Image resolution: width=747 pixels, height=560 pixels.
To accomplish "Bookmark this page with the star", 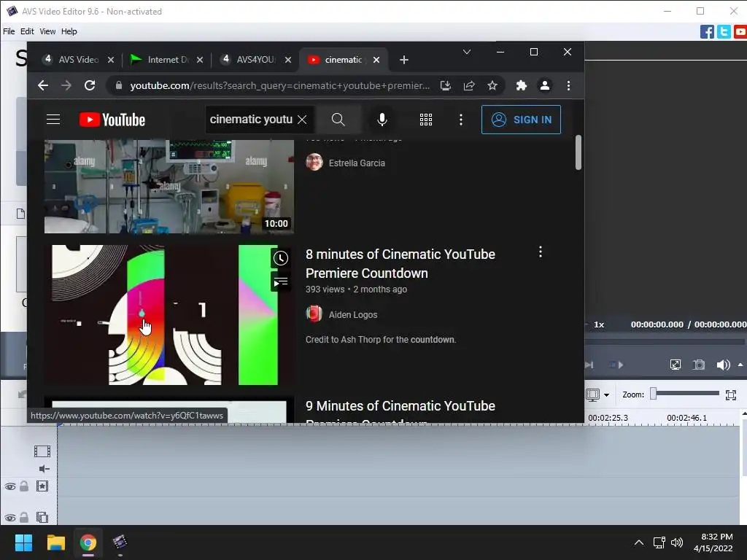I will [492, 86].
